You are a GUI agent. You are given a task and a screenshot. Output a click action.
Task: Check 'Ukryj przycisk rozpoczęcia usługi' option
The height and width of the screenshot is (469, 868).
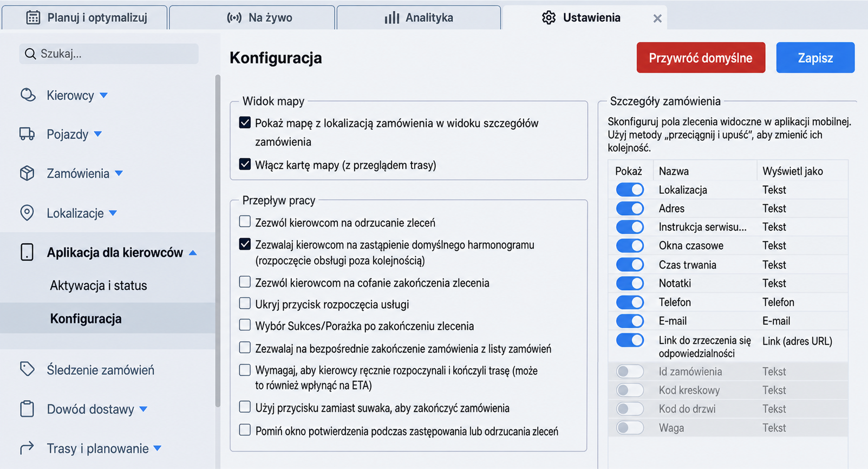245,303
